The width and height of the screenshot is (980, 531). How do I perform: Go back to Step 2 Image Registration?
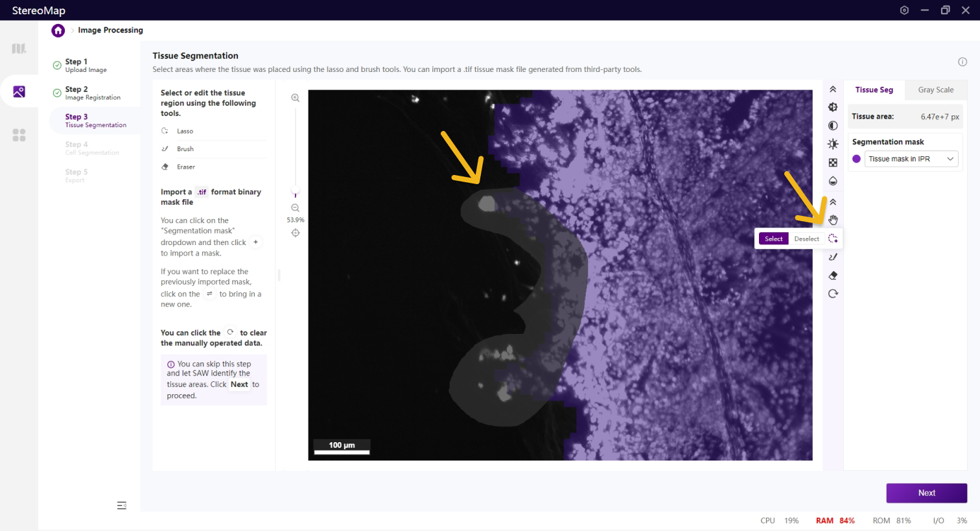pos(92,93)
